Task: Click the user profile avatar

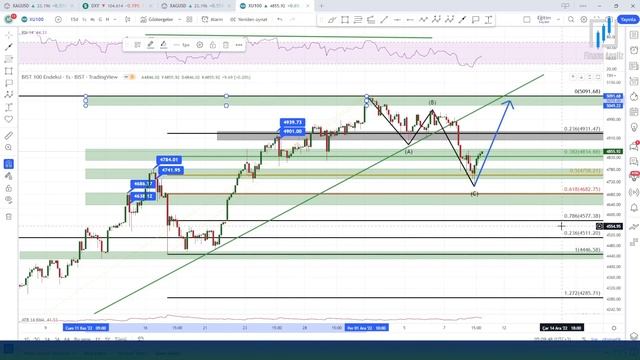Action: [9, 19]
